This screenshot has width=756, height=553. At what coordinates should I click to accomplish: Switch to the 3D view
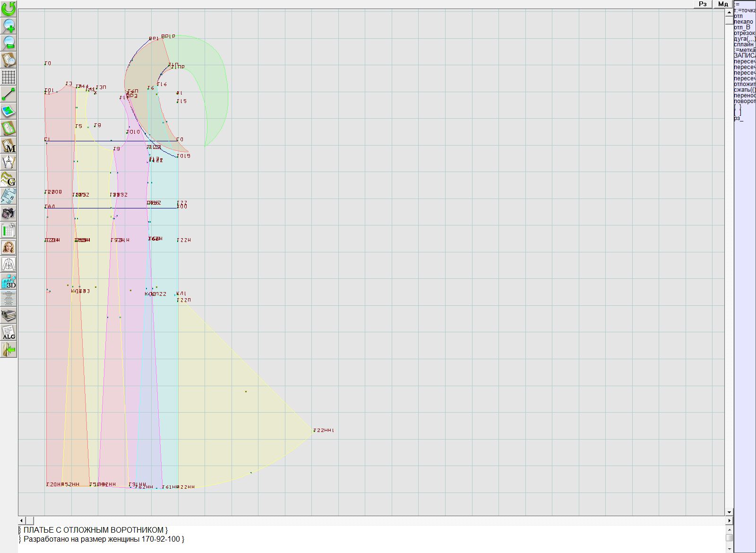[x=9, y=282]
